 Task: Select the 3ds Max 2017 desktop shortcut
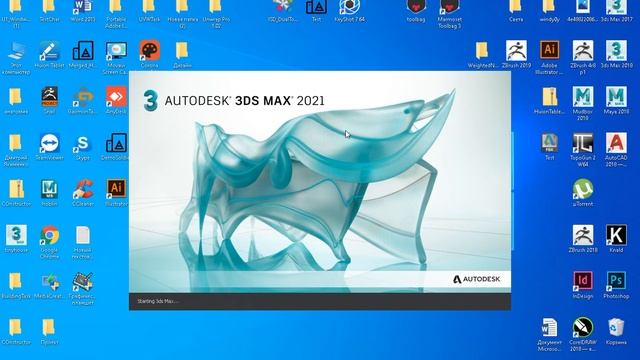pos(616,10)
